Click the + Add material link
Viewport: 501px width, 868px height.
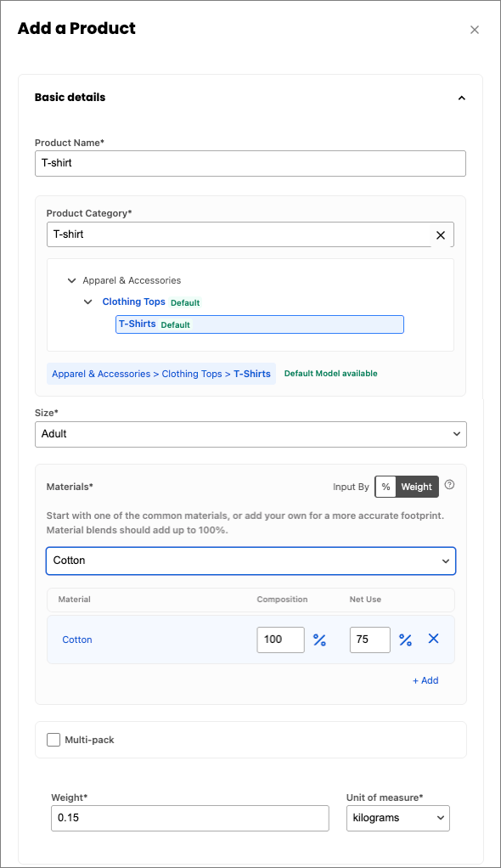tap(425, 681)
